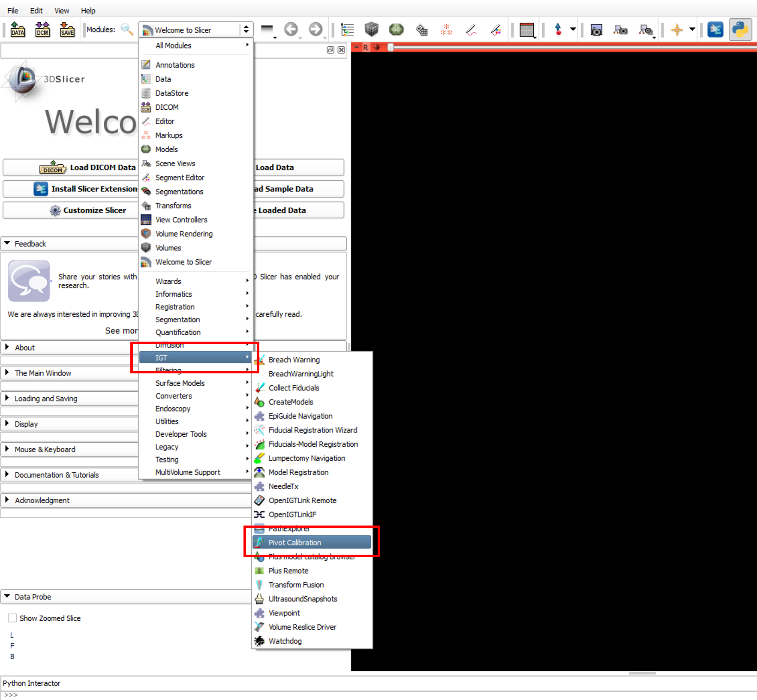757x700 pixels.
Task: Choose Volume Rendering from module list
Action: (x=196, y=234)
